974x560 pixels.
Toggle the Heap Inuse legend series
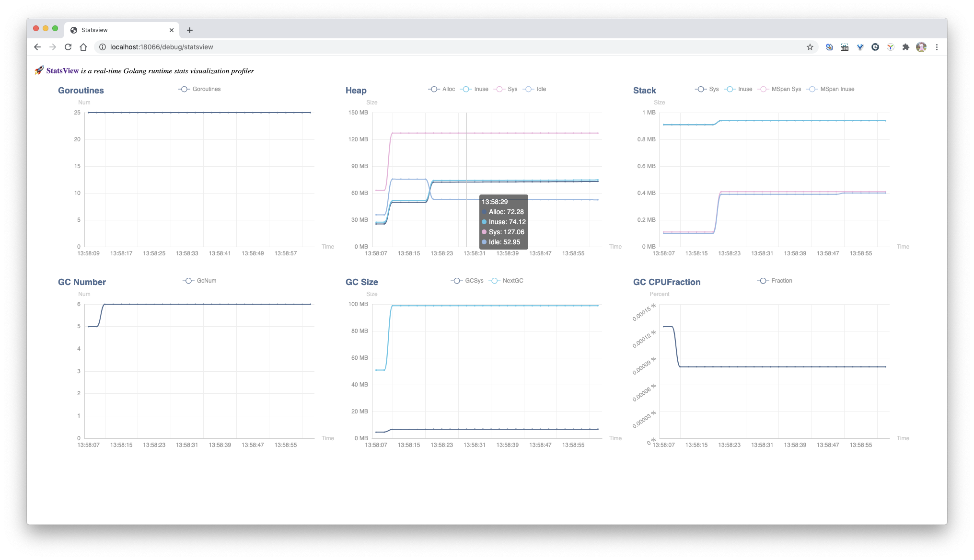point(474,89)
